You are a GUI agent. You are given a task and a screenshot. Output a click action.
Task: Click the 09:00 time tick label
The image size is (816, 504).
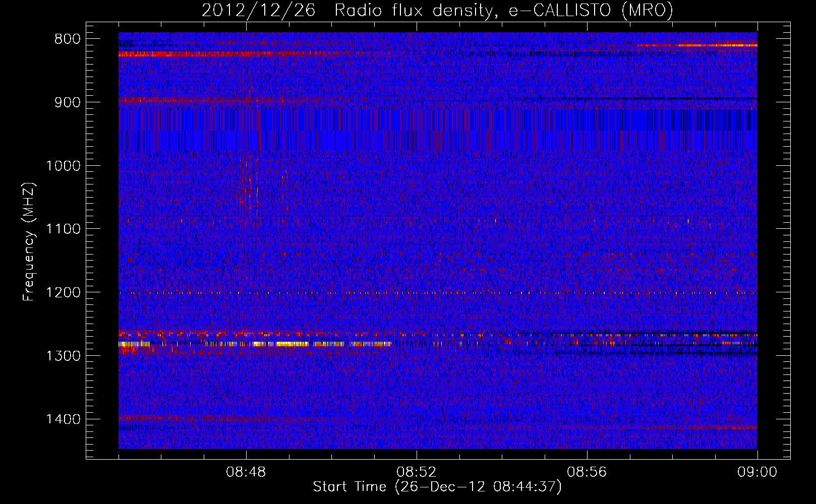coord(757,472)
